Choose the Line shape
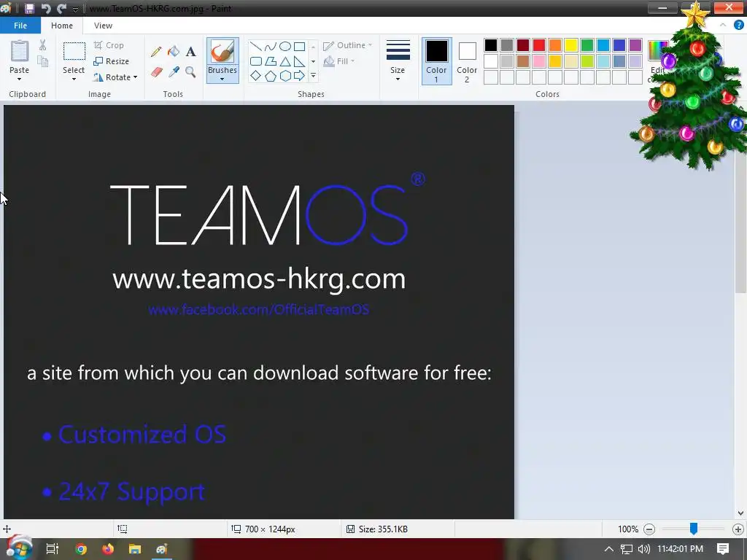The height and width of the screenshot is (560, 747). 256,47
